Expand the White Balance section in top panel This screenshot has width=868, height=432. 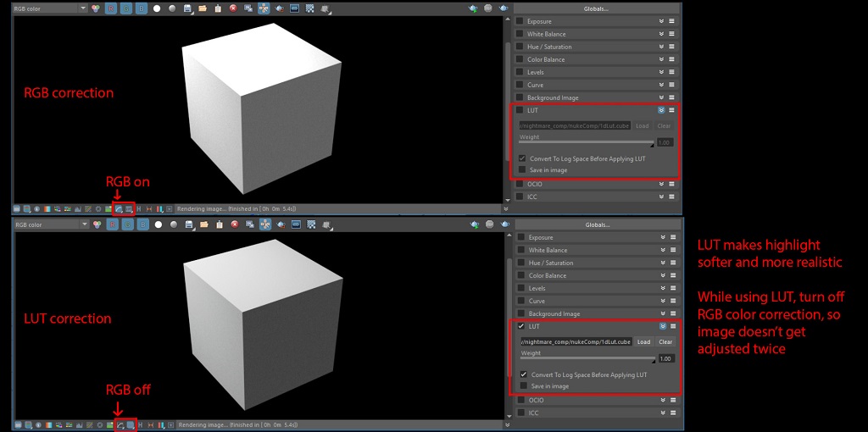(661, 34)
